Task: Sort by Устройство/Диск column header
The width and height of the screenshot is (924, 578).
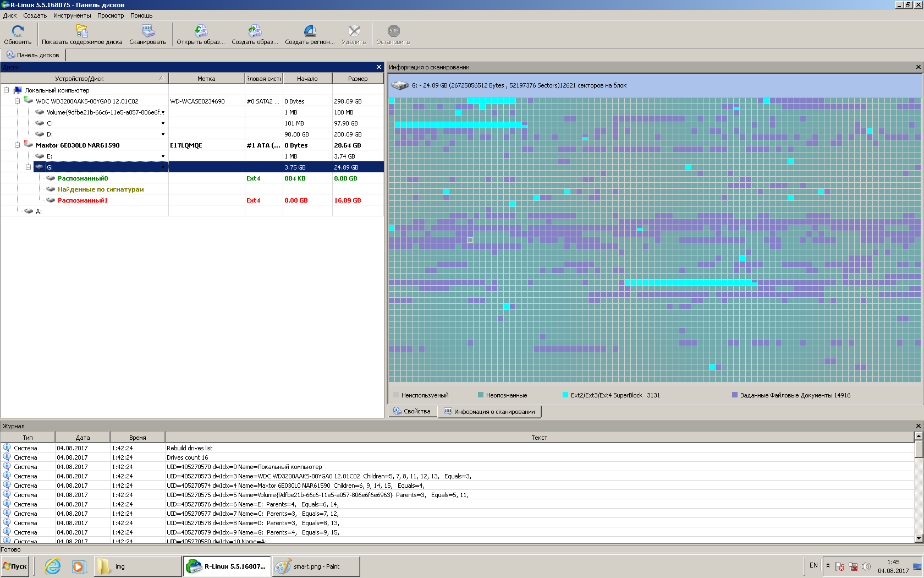Action: click(79, 79)
